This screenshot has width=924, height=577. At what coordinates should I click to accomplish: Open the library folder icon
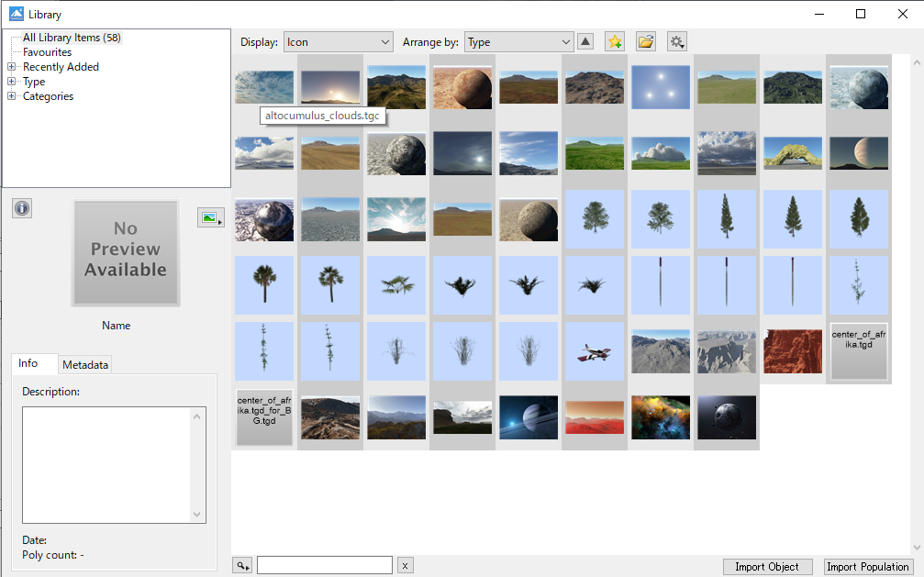(646, 42)
